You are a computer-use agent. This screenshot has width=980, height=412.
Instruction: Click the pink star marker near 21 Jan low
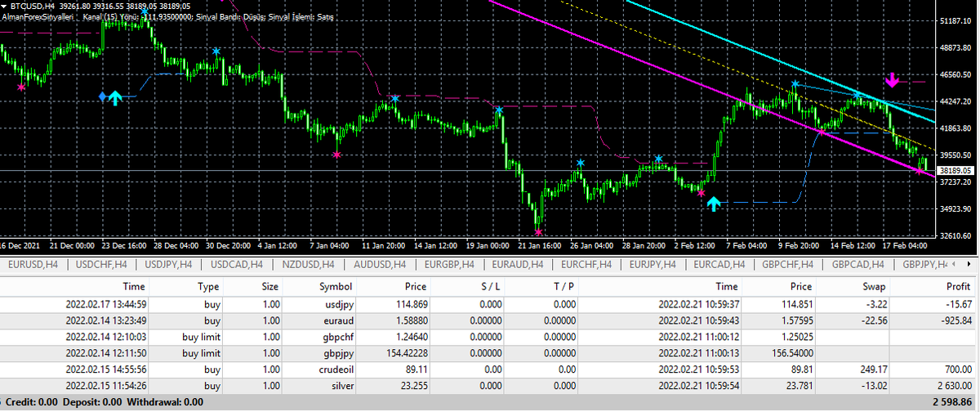tap(539, 232)
